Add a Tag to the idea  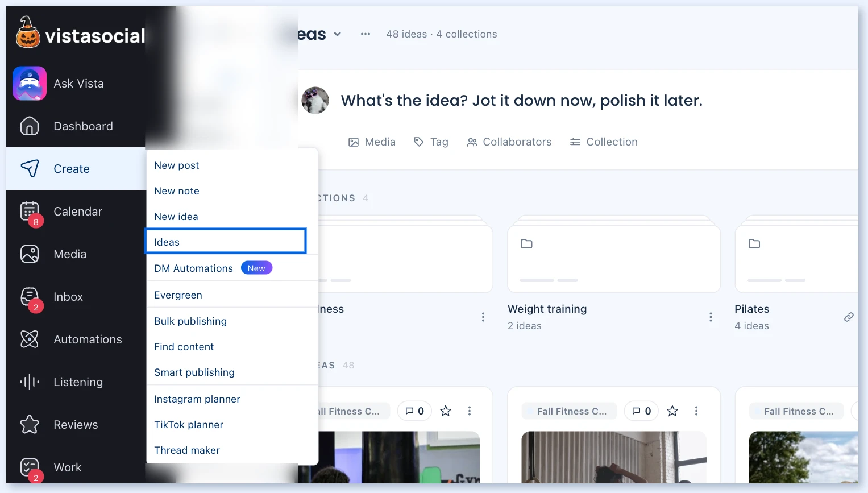[431, 142]
